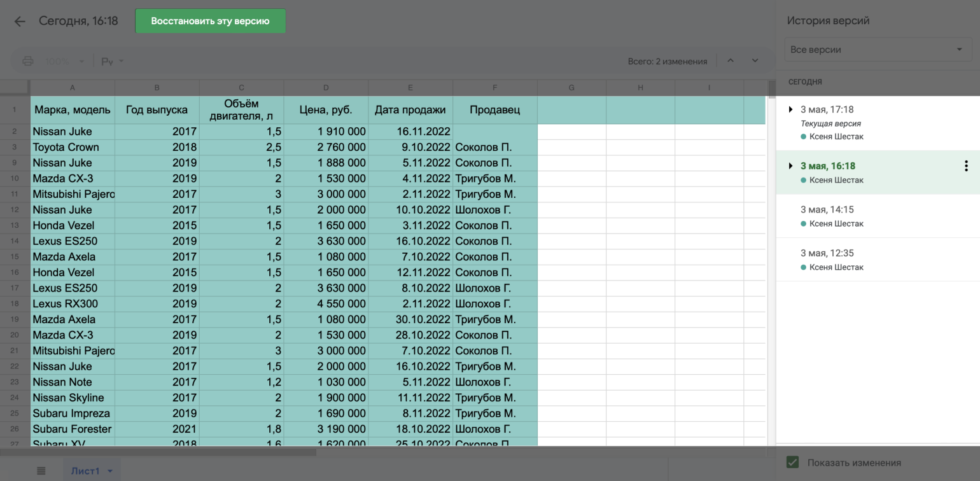Click date cell 30.10.2022
Viewport: 980px width, 481px height.
pyautogui.click(x=410, y=319)
